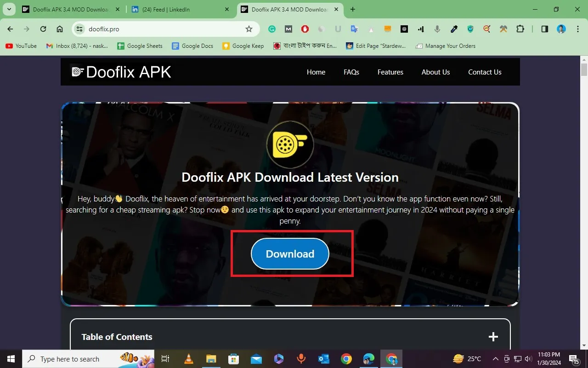Click the Chrome profile avatar

click(x=561, y=29)
